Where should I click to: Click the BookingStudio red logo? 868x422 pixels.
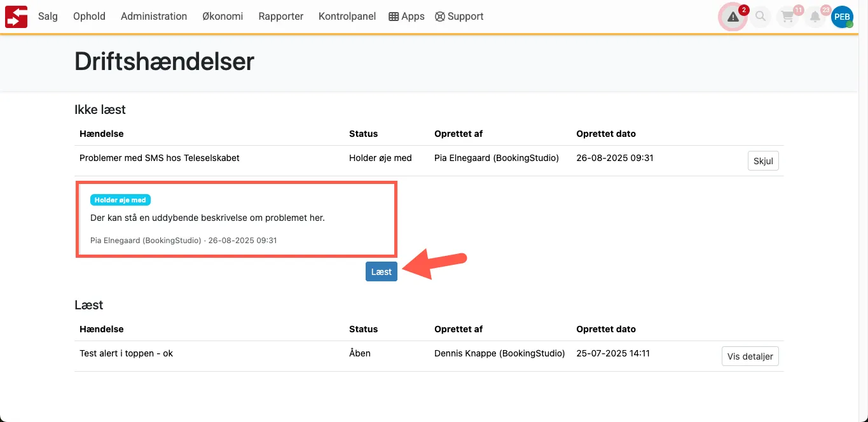point(16,17)
